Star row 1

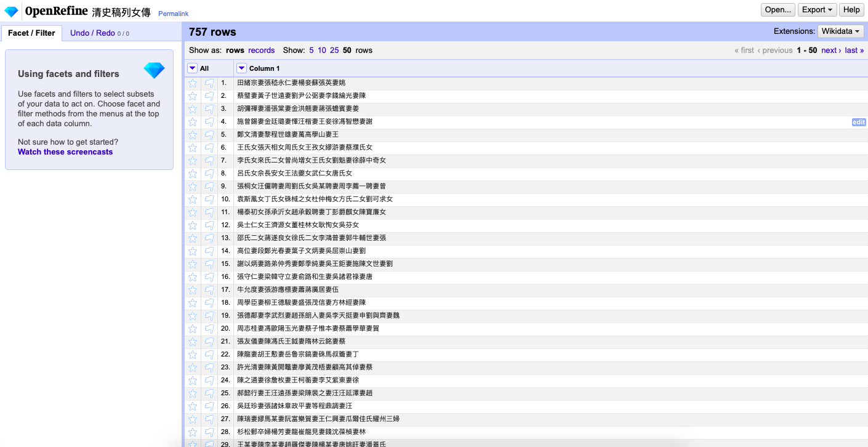click(193, 83)
